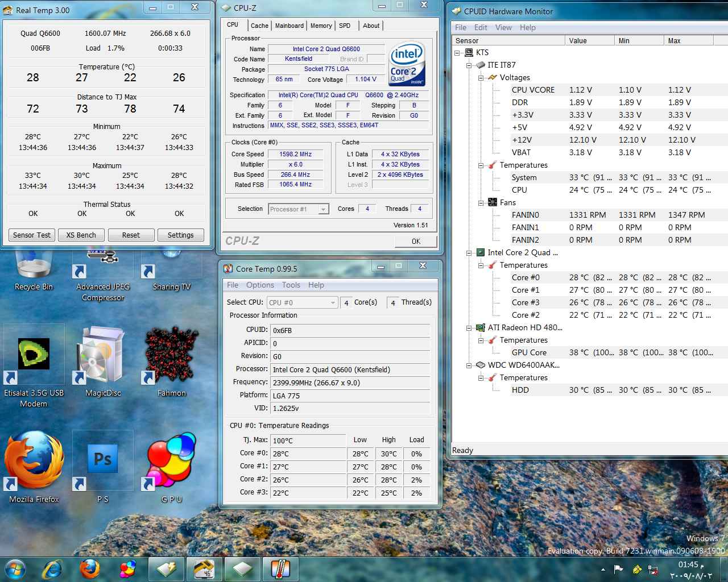The image size is (728, 582).
Task: Open the G P U desktop shortcut
Action: (x=171, y=467)
